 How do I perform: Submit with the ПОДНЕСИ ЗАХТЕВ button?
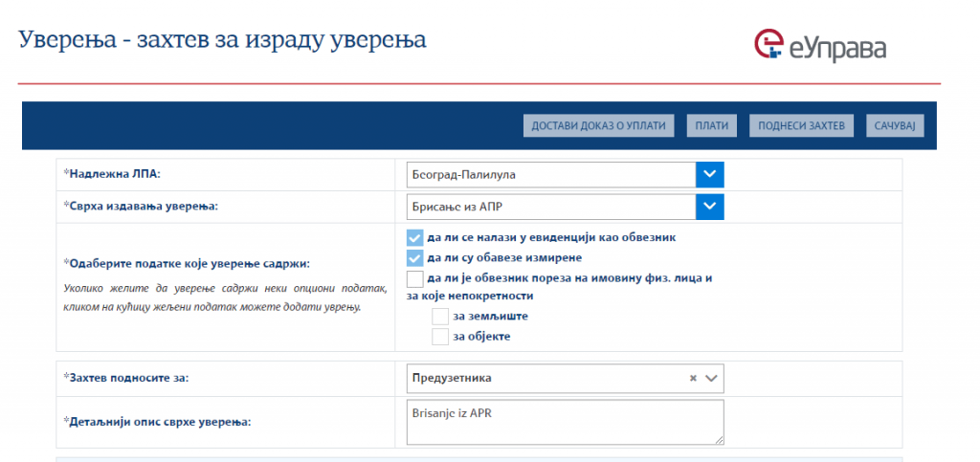point(801,125)
